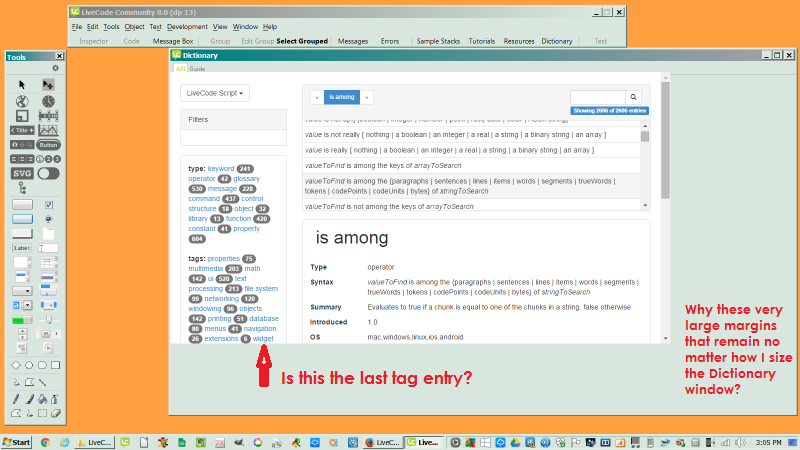The height and width of the screenshot is (450, 800).
Task: Pick the SVG widget in Tools palette
Action: click(x=22, y=173)
